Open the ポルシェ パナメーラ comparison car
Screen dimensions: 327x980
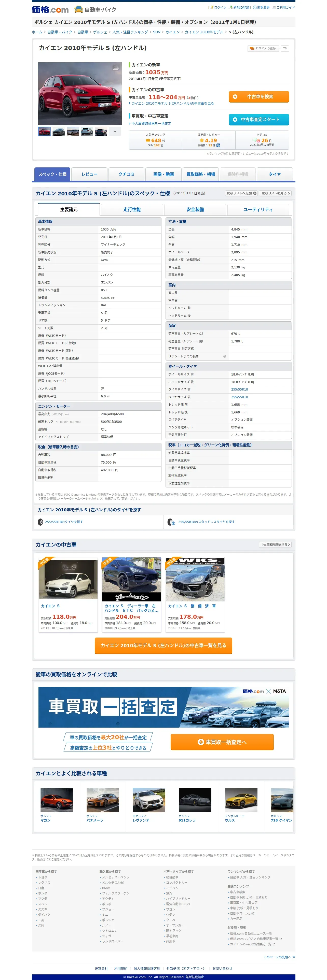[103, 805]
